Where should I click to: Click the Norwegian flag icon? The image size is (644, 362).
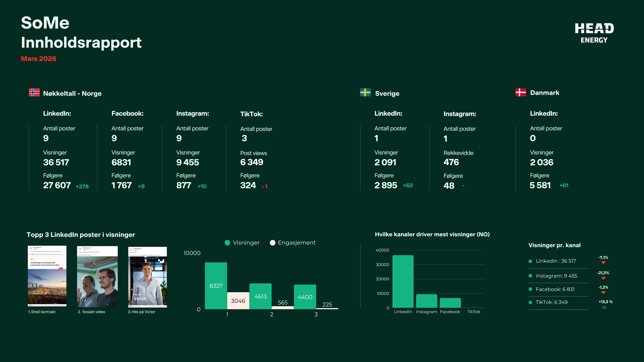pyautogui.click(x=34, y=93)
